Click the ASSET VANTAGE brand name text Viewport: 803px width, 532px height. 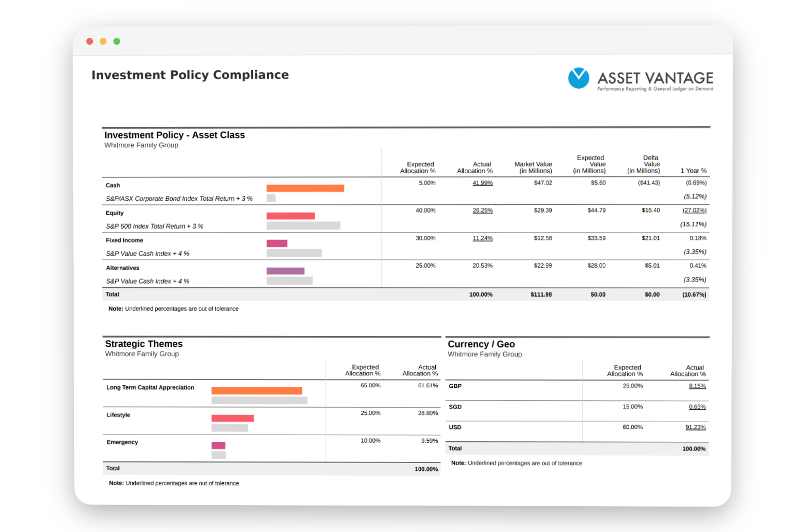tap(655, 78)
